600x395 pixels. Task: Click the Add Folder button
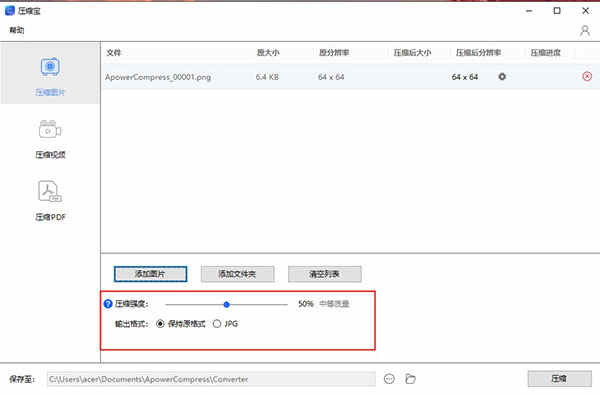click(237, 274)
